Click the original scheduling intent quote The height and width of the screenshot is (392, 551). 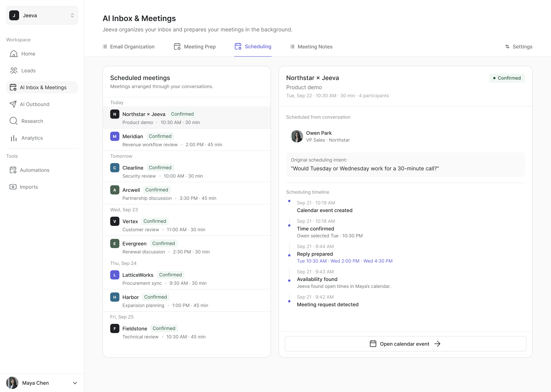point(364,168)
